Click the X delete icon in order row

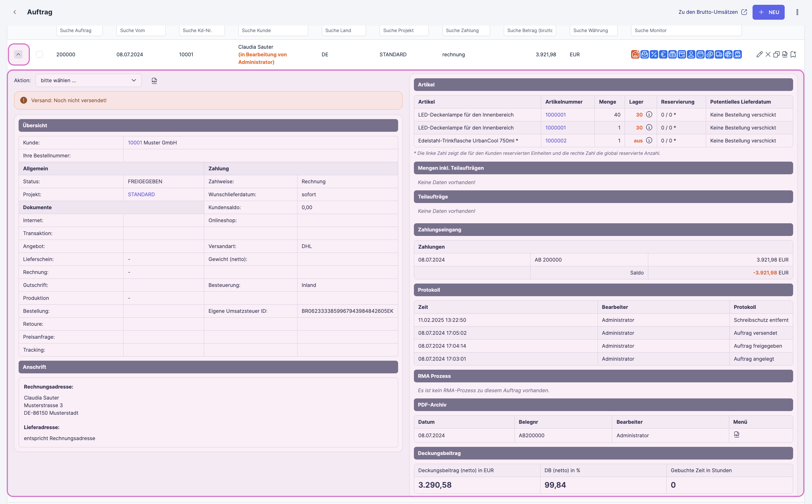[x=768, y=54]
